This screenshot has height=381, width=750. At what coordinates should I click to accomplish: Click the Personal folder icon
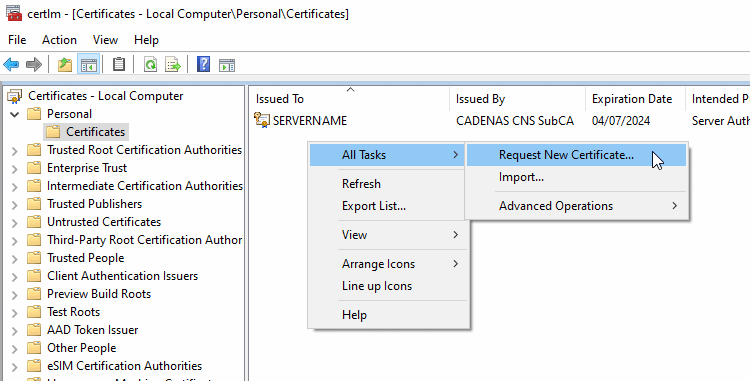click(x=34, y=114)
